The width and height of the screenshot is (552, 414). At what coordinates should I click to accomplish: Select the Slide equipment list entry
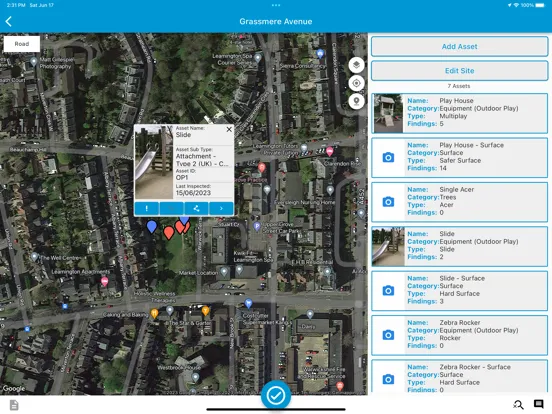click(x=459, y=246)
